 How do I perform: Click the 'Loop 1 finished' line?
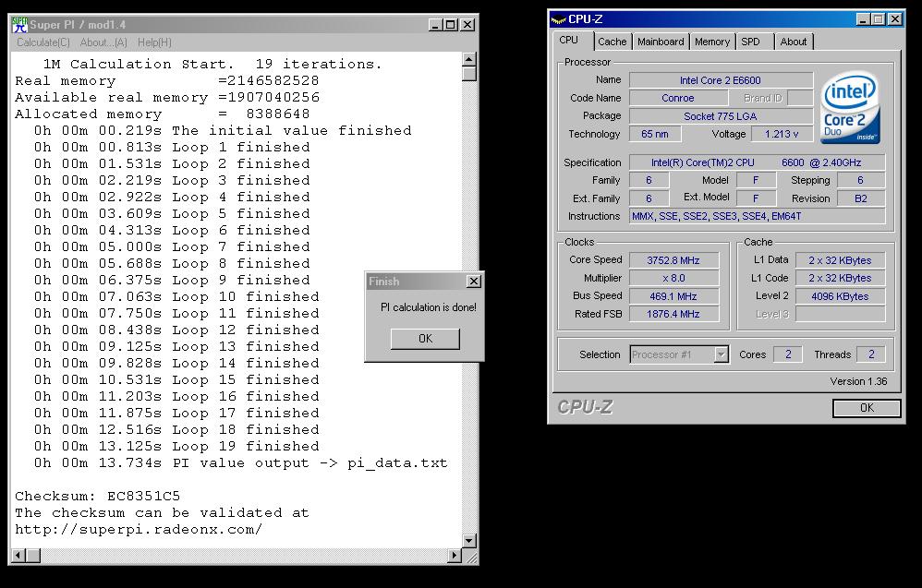(x=172, y=147)
